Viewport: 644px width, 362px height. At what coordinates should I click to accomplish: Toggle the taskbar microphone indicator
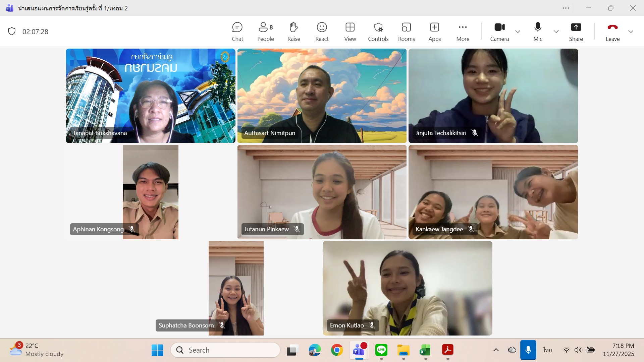[x=528, y=350]
